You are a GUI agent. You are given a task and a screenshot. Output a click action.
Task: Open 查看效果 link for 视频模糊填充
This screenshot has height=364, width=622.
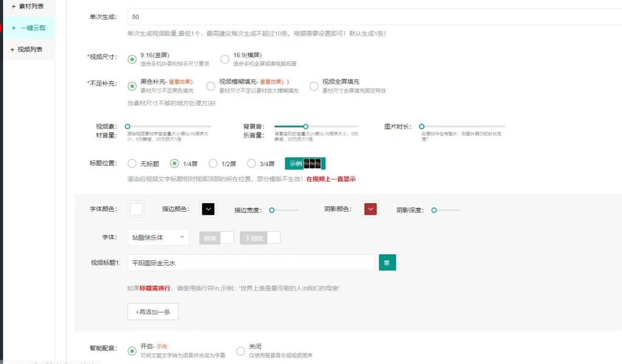(275, 81)
